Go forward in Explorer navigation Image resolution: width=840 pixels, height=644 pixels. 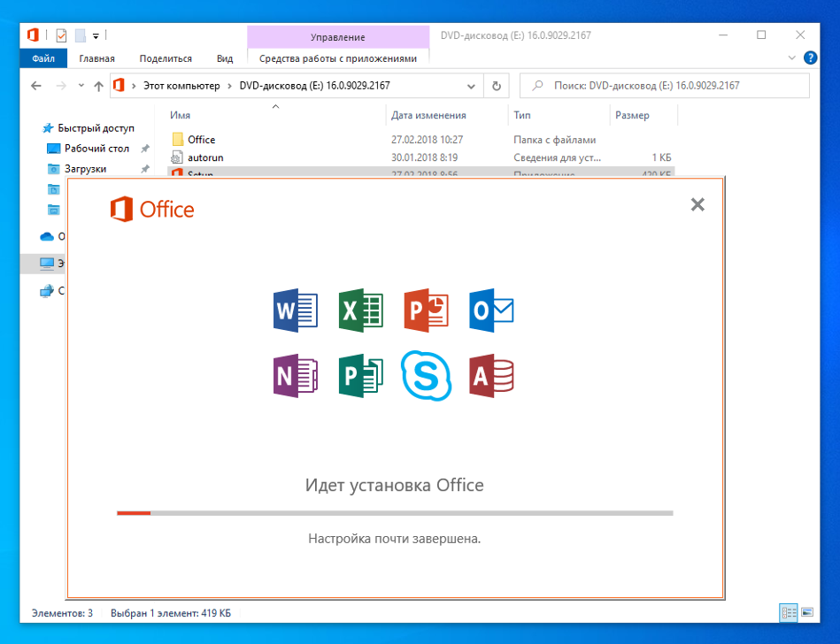(61, 86)
